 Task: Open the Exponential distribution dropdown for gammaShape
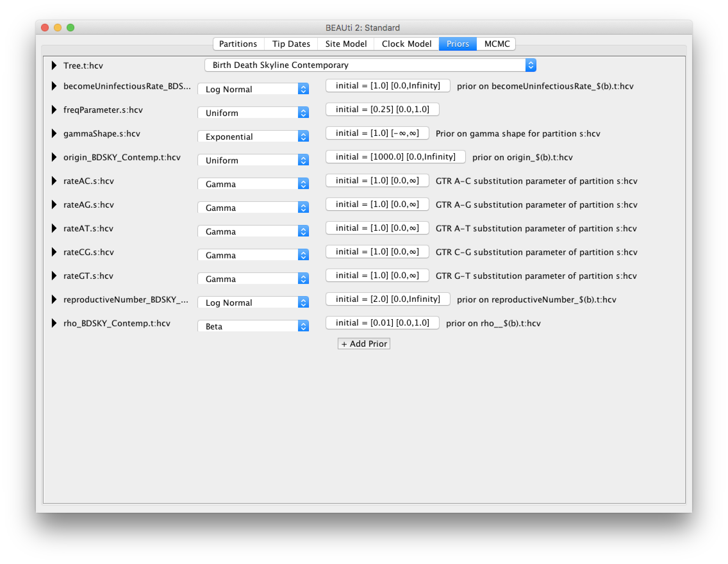[x=253, y=136]
